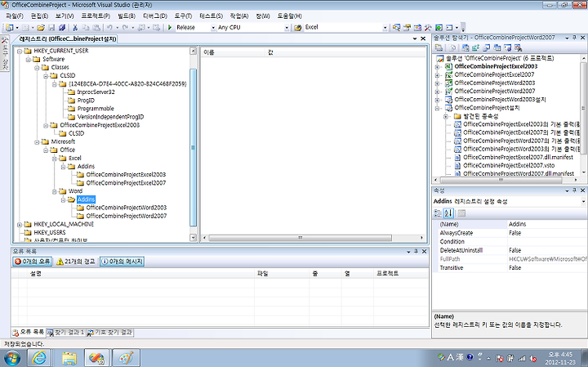
Task: Expand OfficeCombineProjectExcel2003 project in Solution Explorer
Action: point(437,66)
